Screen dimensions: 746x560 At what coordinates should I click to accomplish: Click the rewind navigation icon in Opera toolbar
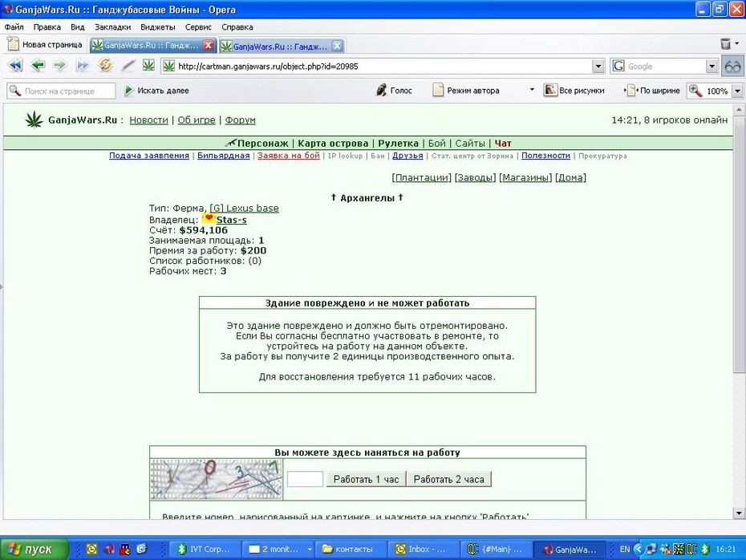tap(15, 65)
